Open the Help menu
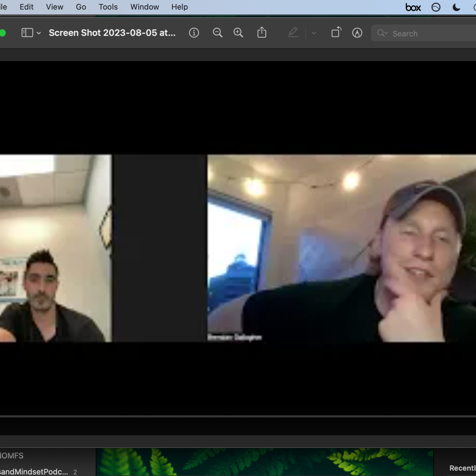This screenshot has height=476, width=476. (x=180, y=7)
